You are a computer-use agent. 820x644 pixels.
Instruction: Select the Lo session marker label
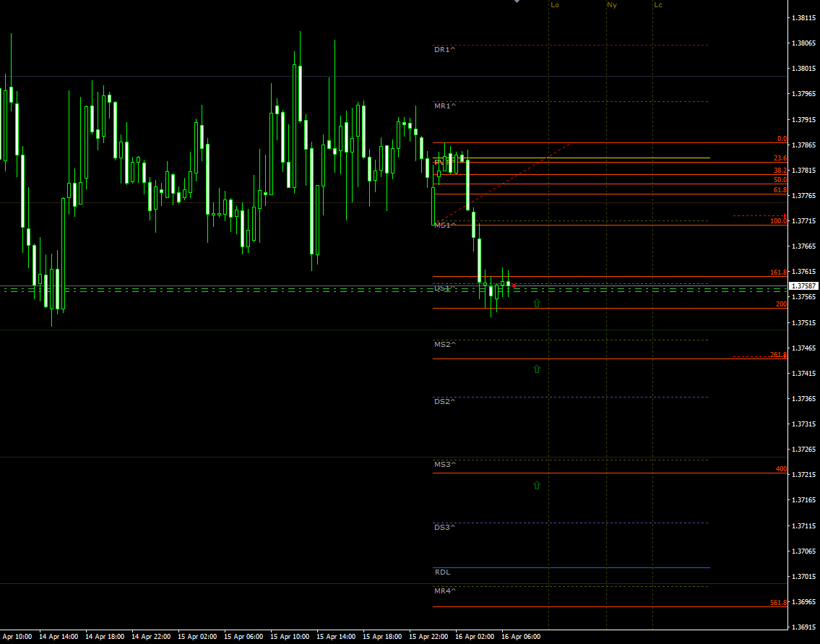(x=555, y=5)
